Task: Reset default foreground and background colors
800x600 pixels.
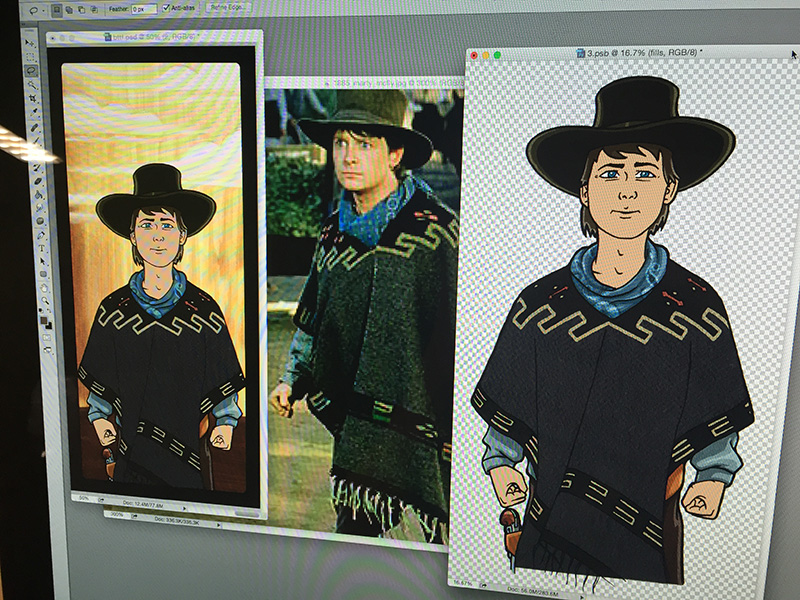Action: coord(43,311)
